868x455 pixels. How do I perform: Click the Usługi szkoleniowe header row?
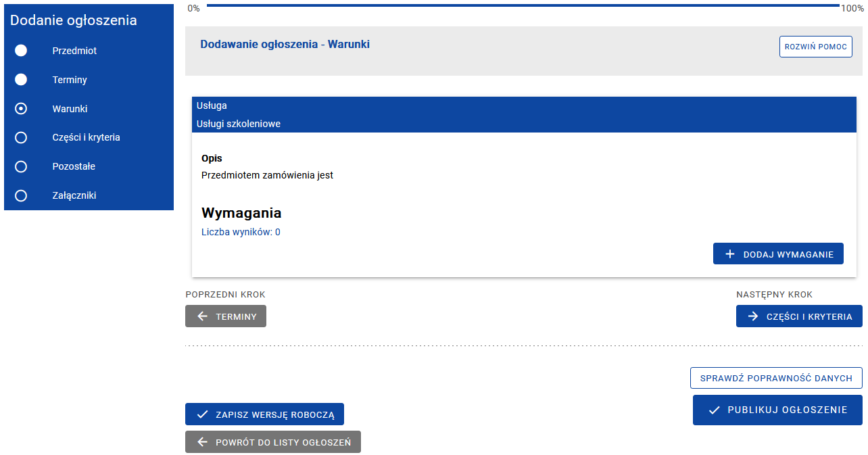tap(524, 124)
